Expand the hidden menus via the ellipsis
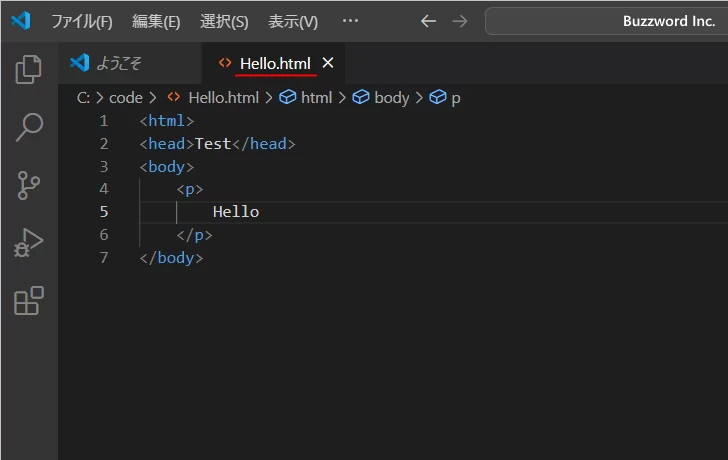 click(350, 21)
